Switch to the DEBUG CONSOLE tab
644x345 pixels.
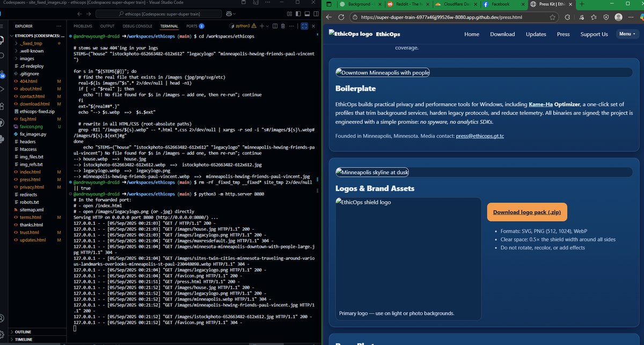(x=137, y=26)
